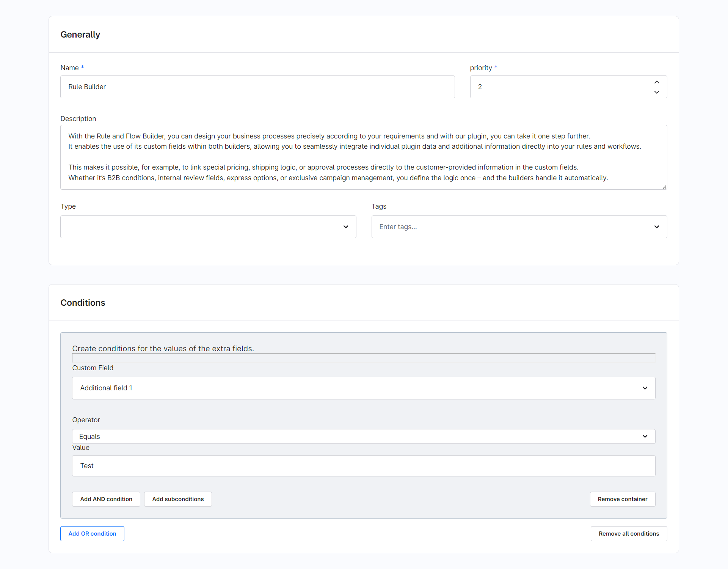
Task: Click Remove container button
Action: pyautogui.click(x=622, y=499)
